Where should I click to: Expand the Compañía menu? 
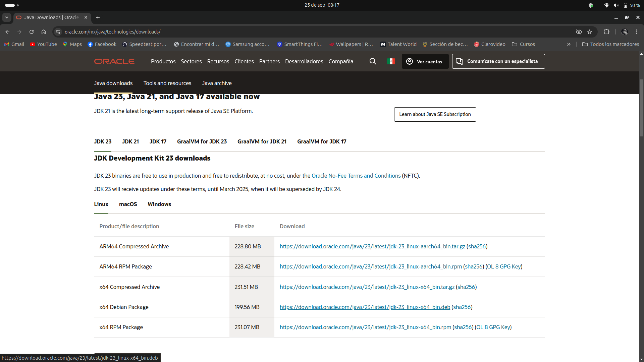pos(341,61)
